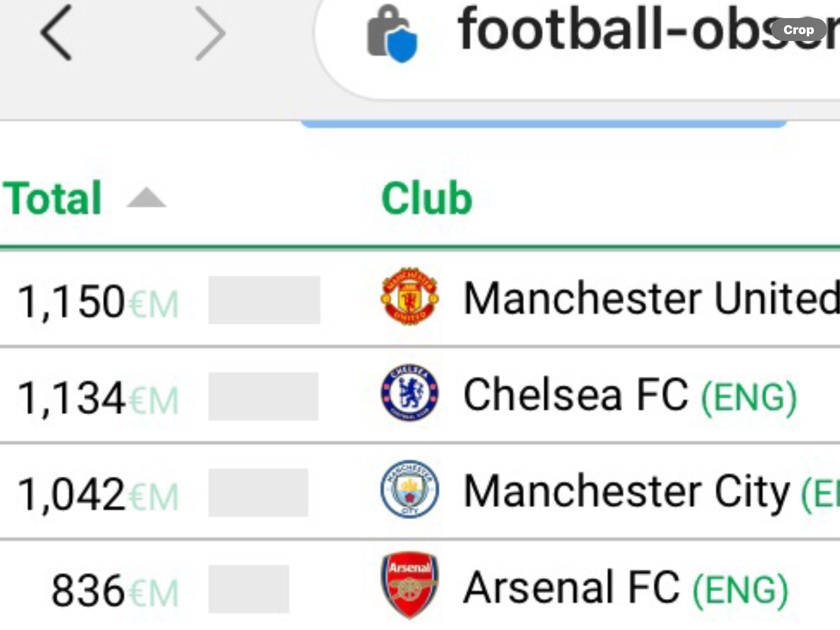The image size is (840, 630).
Task: Open the site security lock shield icon
Action: pos(392,34)
